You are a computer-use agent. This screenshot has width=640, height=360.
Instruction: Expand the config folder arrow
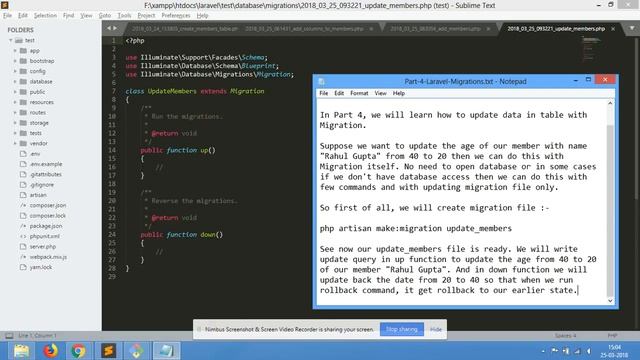(x=15, y=71)
